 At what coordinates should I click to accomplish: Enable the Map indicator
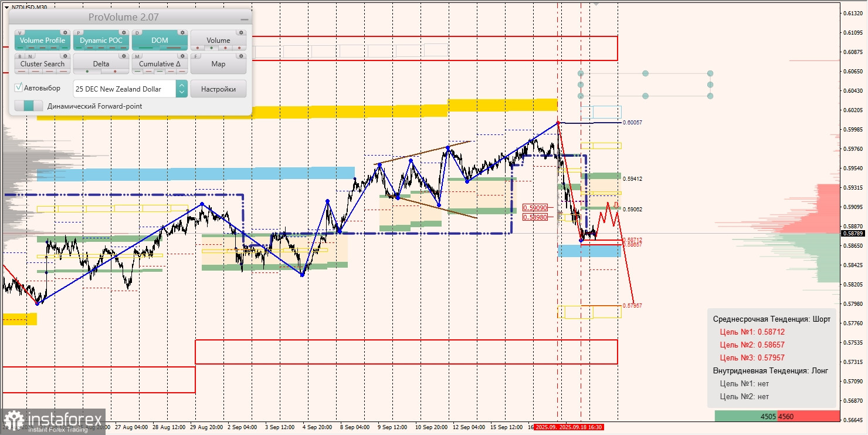[x=218, y=64]
